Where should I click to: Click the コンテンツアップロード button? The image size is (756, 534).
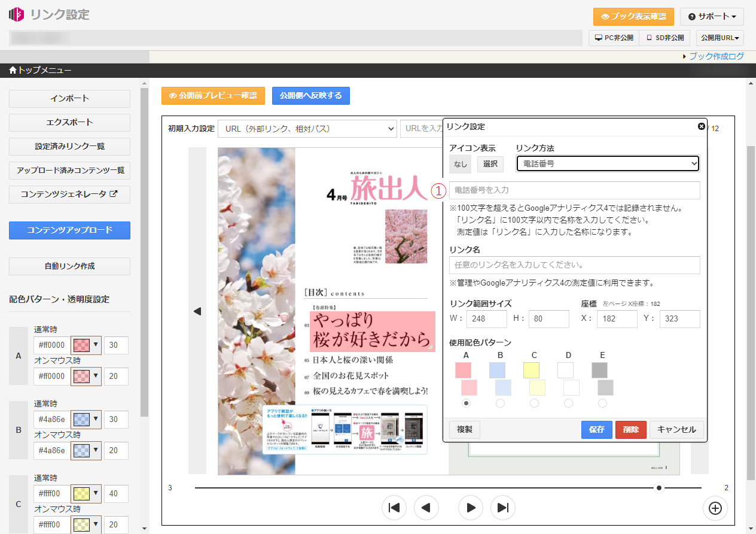click(69, 230)
